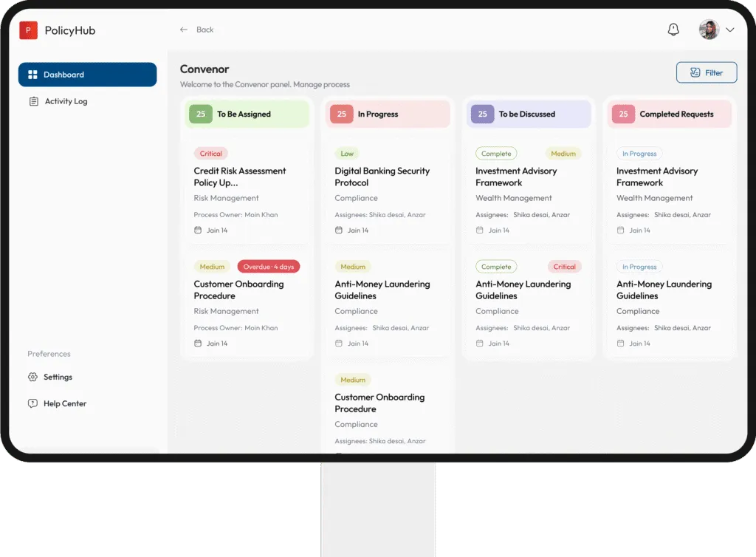The image size is (756, 557).
Task: Click the Back link in header
Action: tap(205, 30)
